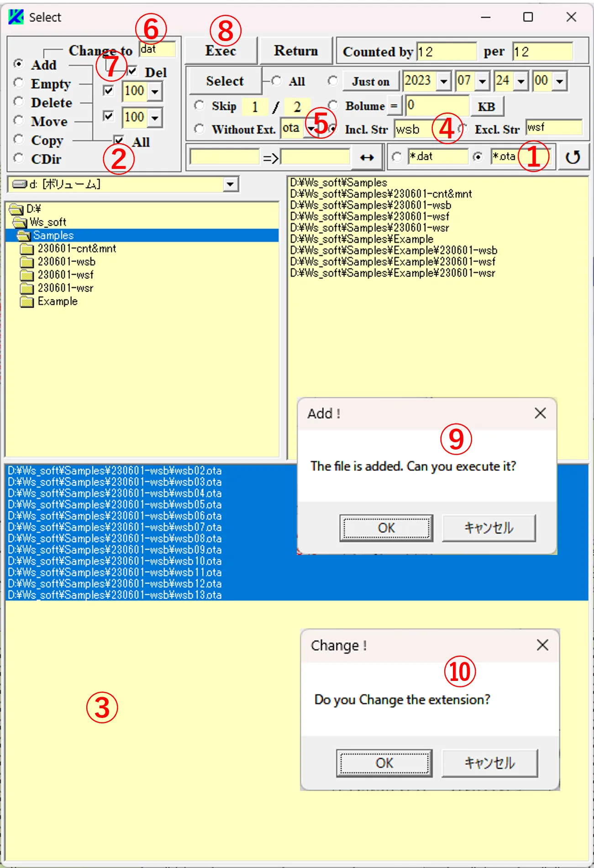594x868 pixels.
Task: Select the All radio next to Select
Action: 276,81
